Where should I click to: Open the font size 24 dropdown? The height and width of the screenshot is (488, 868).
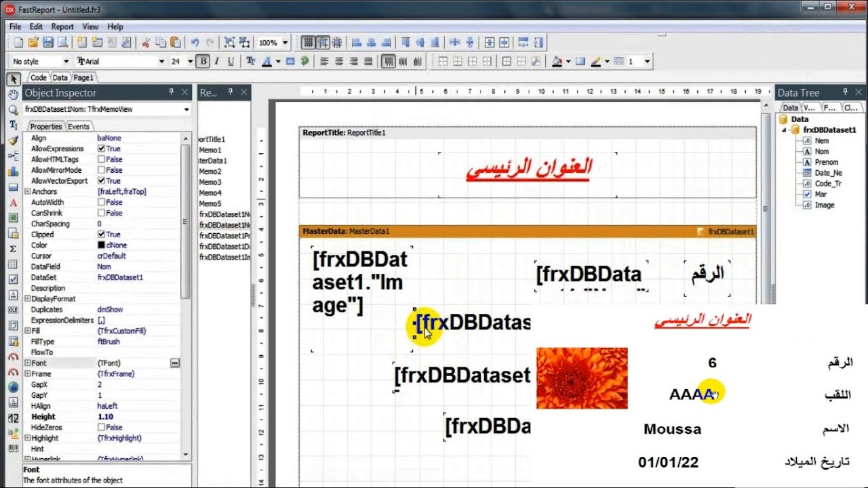point(191,62)
